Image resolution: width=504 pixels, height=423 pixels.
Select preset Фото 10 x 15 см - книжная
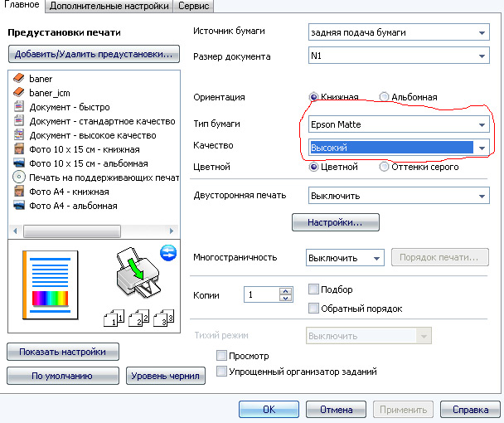pyautogui.click(x=85, y=149)
